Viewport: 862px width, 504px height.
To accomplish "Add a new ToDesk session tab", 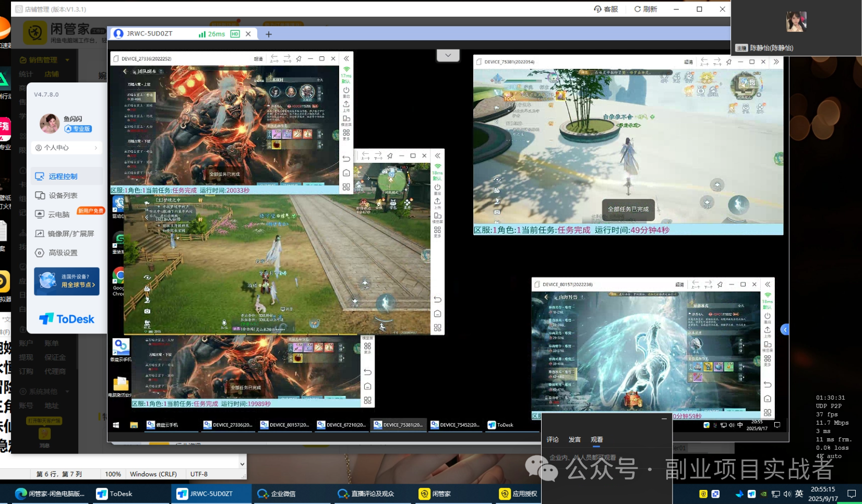I will pyautogui.click(x=269, y=34).
